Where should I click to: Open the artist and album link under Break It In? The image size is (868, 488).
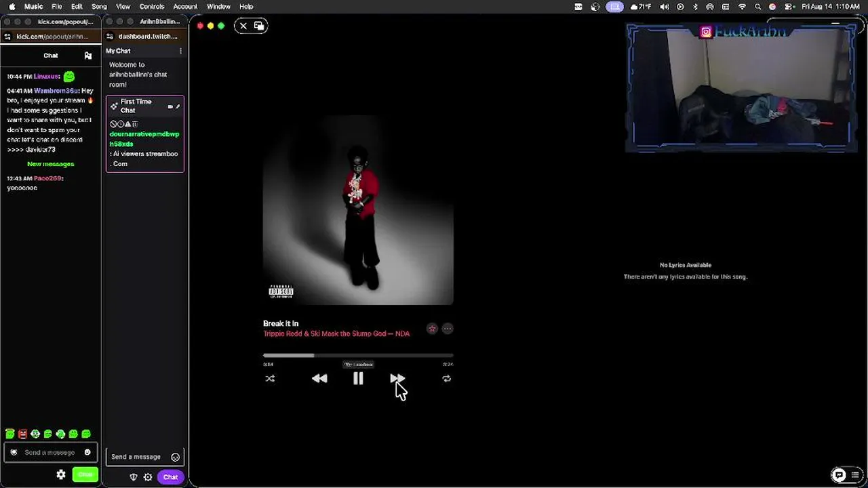click(x=336, y=333)
